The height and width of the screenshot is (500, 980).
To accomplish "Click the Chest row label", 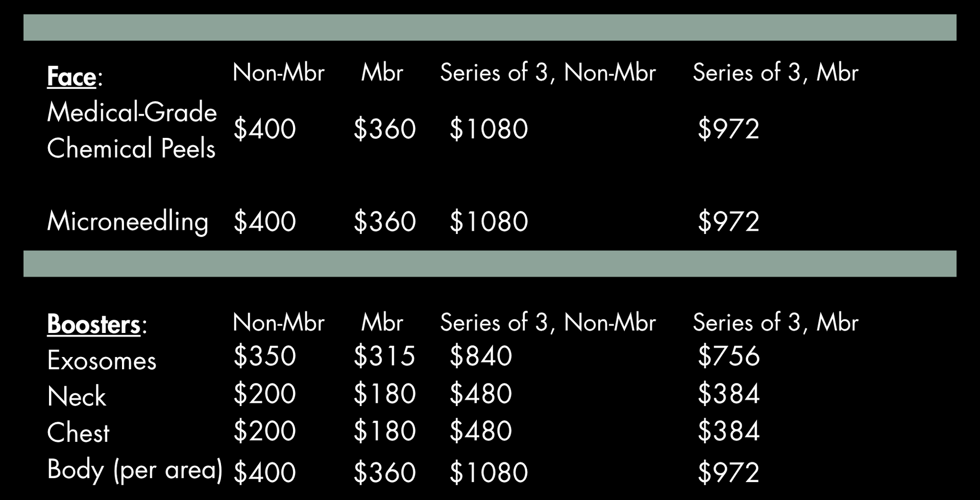I will (x=78, y=433).
